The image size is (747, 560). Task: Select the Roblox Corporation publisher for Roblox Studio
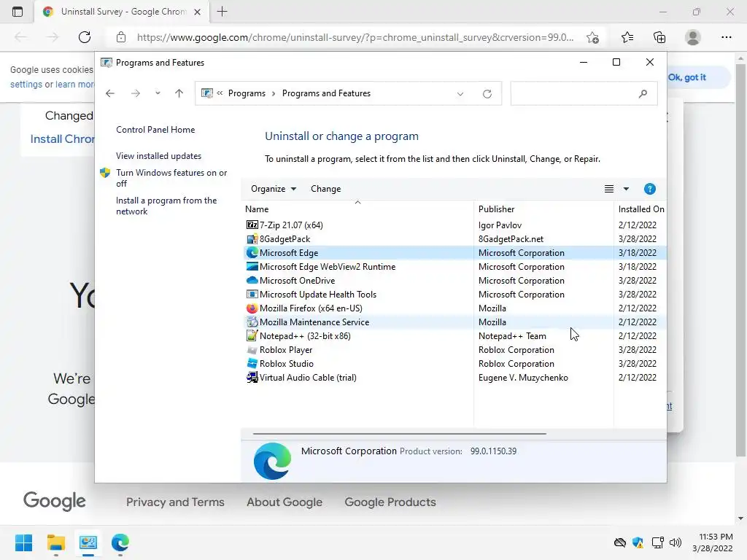click(x=516, y=363)
